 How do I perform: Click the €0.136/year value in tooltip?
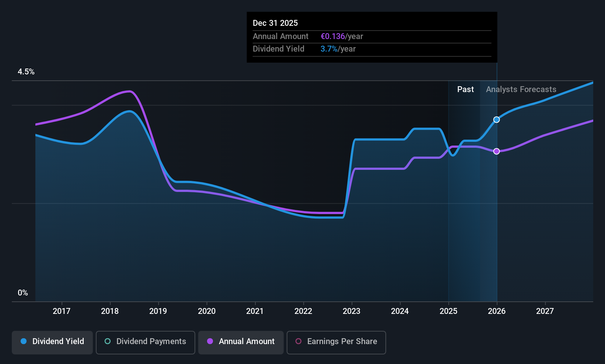point(342,36)
